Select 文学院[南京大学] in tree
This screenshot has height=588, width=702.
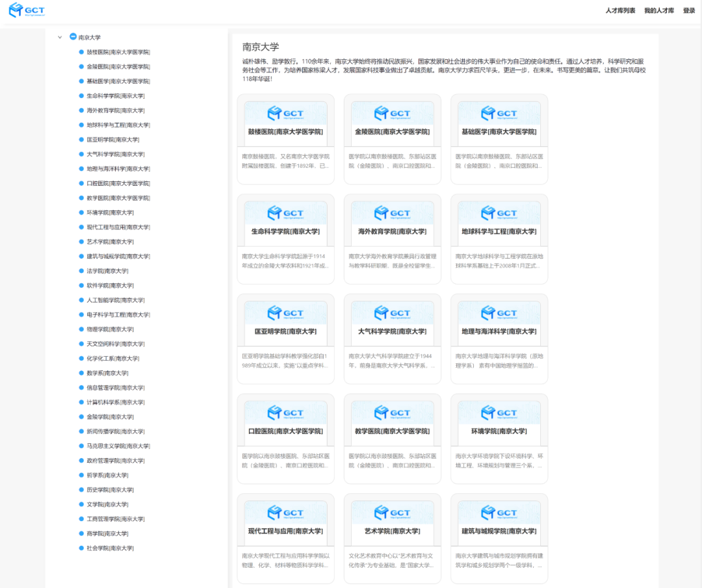pos(107,504)
